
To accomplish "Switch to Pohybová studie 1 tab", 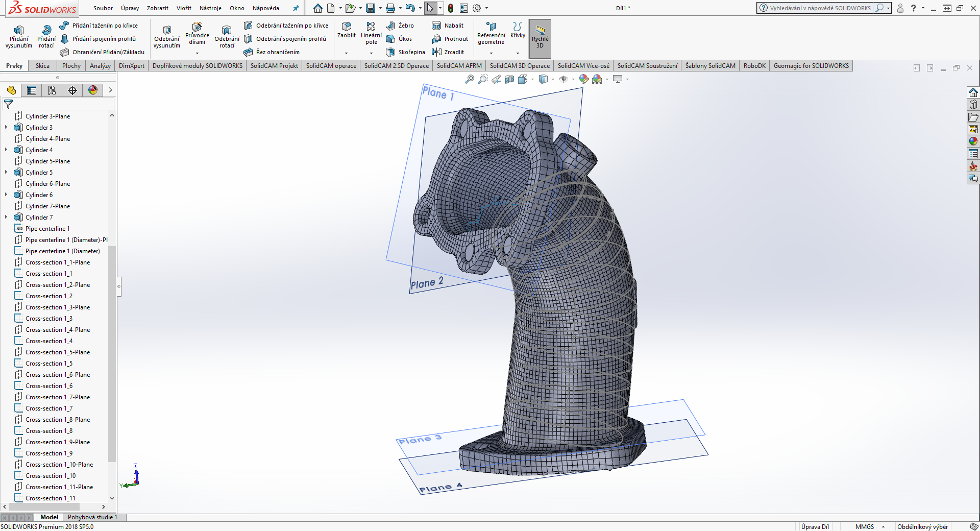I will click(x=92, y=517).
